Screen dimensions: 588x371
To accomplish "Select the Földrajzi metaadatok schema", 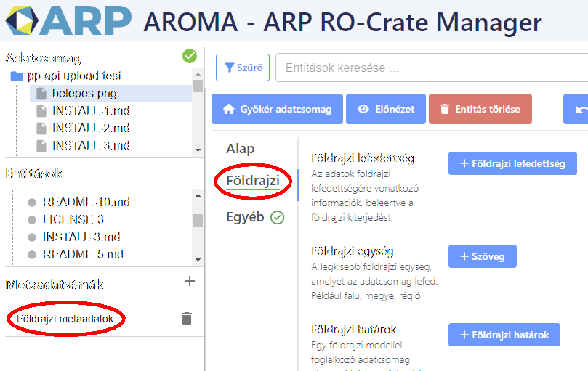I will 65,319.
